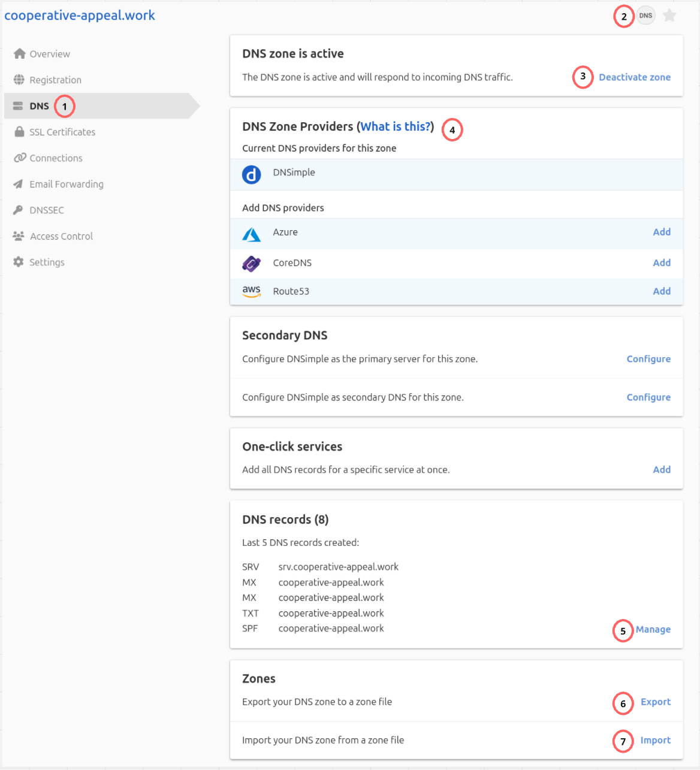Click the Settings gear icon in sidebar
The height and width of the screenshot is (770, 700).
point(19,262)
